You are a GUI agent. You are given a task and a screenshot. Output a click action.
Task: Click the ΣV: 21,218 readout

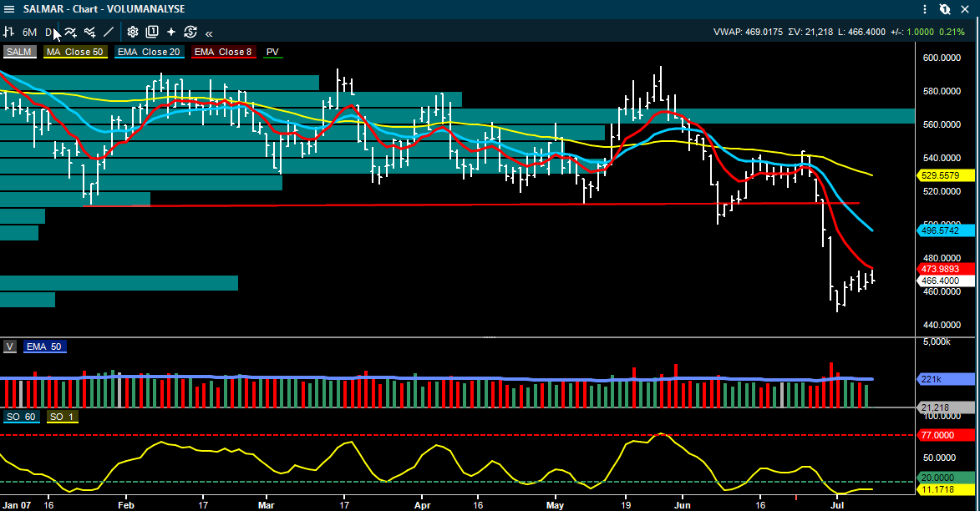[810, 32]
